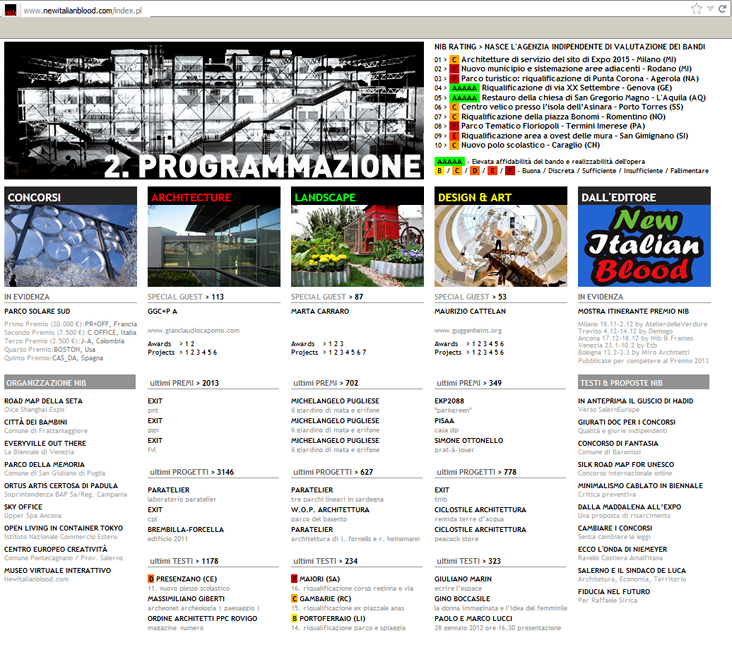Image resolution: width=732 pixels, height=645 pixels.
Task: Click F rating badge for Nuovo municipio Rodano
Action: tap(454, 69)
